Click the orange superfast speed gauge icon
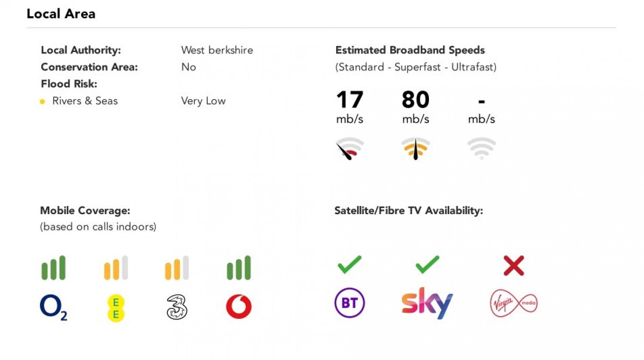 [416, 148]
